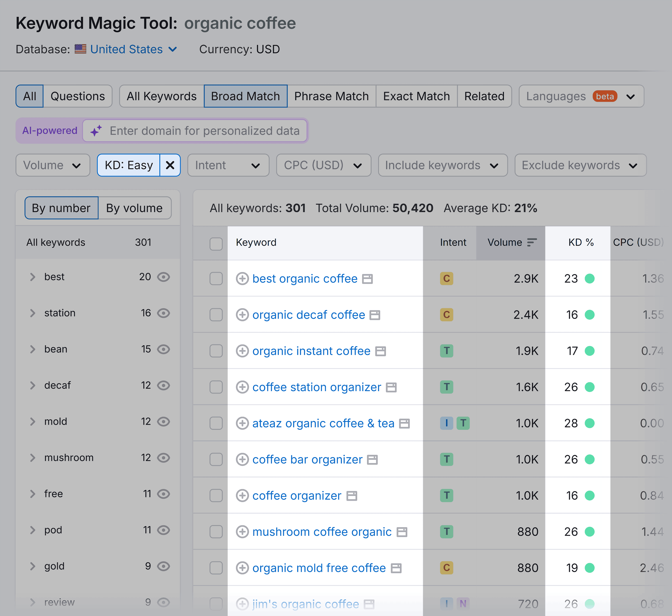Open the Intent filter dropdown
This screenshot has height=616, width=672.
point(228,165)
